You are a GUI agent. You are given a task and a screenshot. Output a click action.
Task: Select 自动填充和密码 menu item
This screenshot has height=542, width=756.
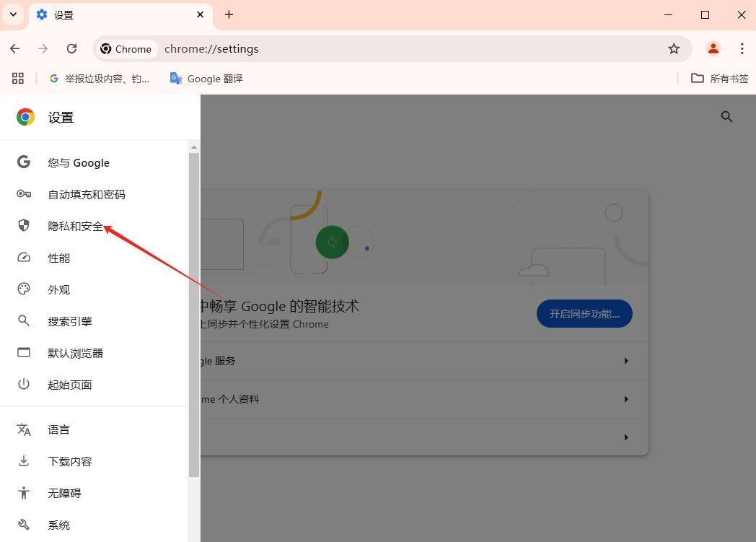pos(94,194)
